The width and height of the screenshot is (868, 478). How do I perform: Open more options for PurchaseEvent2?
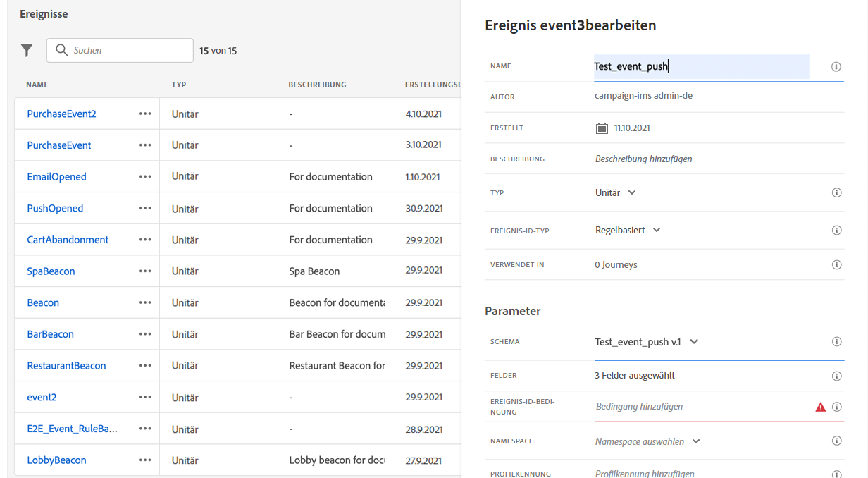pyautogui.click(x=145, y=114)
